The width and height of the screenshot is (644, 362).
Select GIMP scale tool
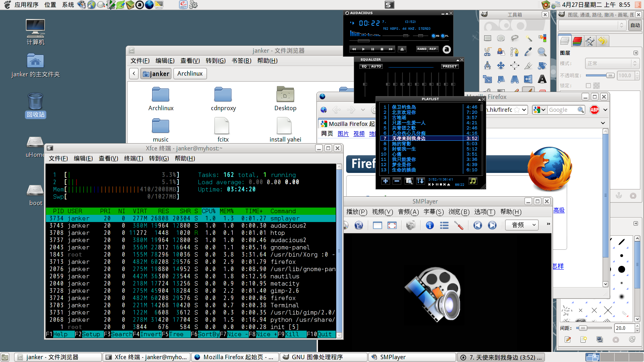(x=487, y=79)
